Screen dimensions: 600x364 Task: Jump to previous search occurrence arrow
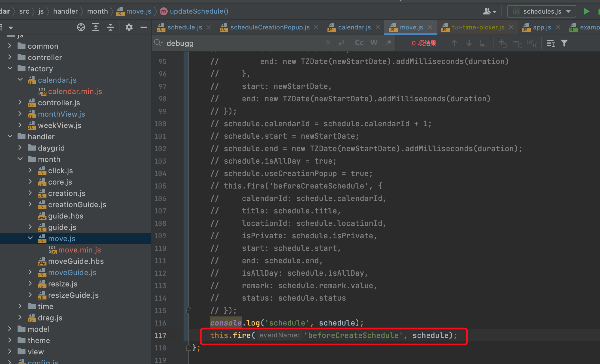pyautogui.click(x=454, y=43)
